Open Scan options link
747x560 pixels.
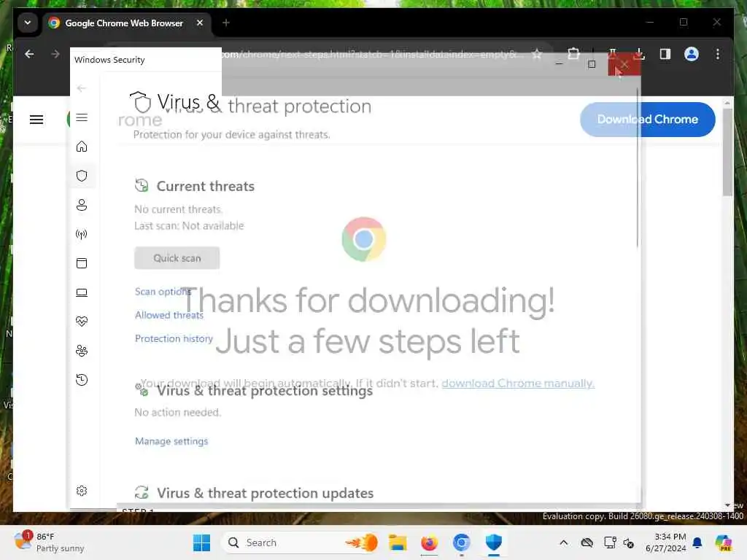tap(163, 292)
